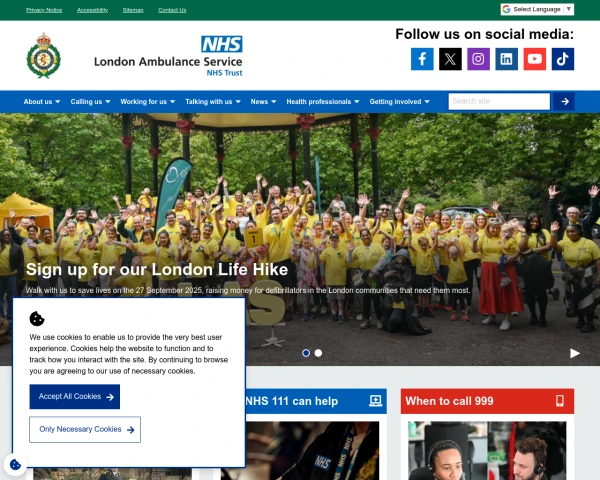600x480 pixels.
Task: Open the LinkedIn social icon
Action: (506, 59)
